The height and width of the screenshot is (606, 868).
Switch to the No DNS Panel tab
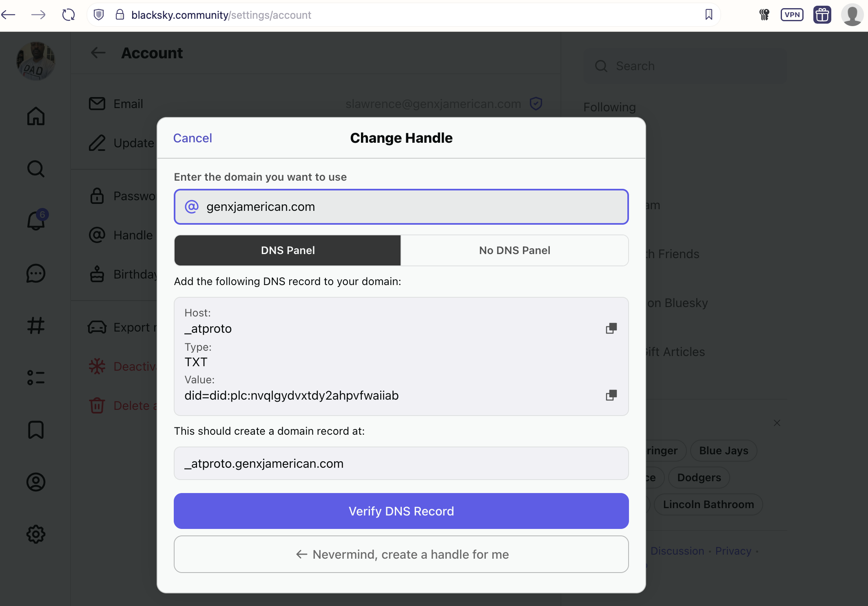514,250
